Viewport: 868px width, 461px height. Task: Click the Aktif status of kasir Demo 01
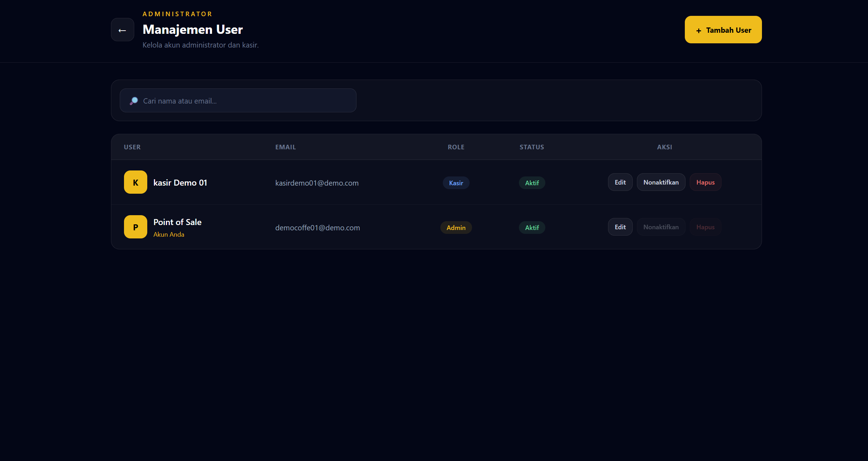click(532, 183)
